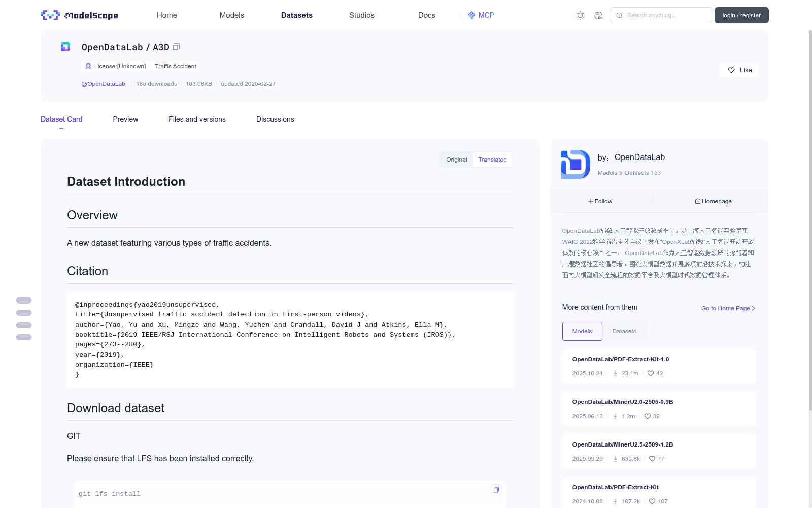Click heart icon on MinerU2.5-2509-1.2B card
The height and width of the screenshot is (508, 812).
(652, 459)
